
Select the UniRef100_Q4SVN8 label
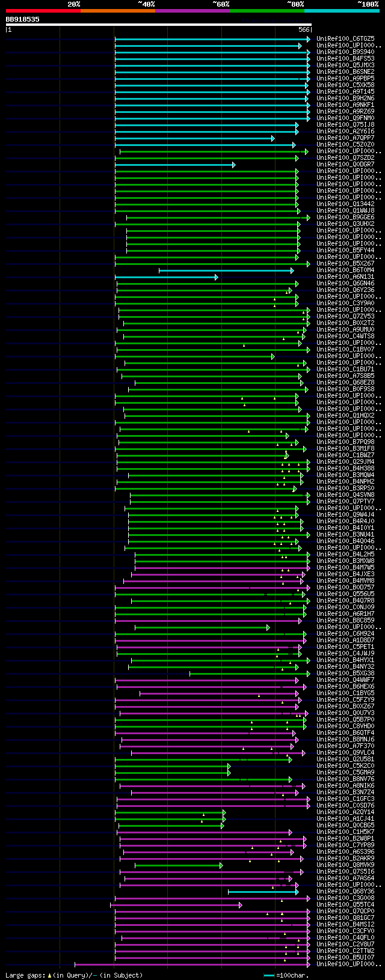[345, 495]
